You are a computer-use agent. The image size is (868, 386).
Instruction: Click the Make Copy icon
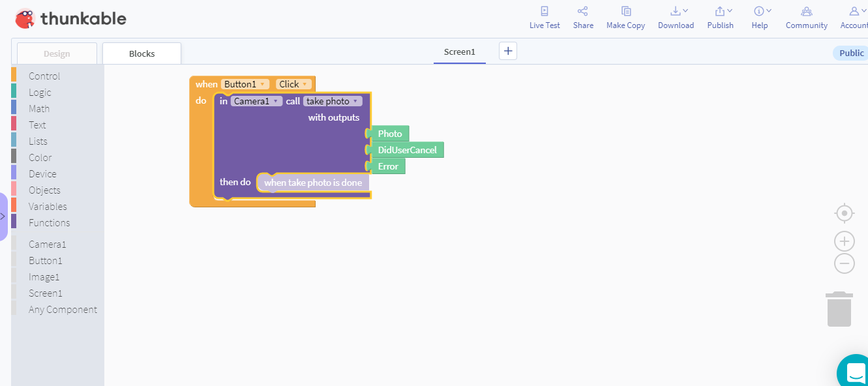point(625,18)
